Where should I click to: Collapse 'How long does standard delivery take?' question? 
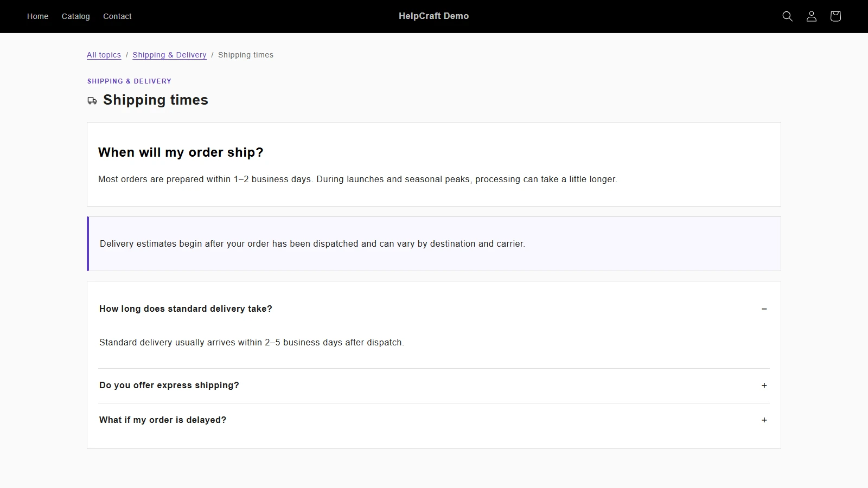coord(433,309)
